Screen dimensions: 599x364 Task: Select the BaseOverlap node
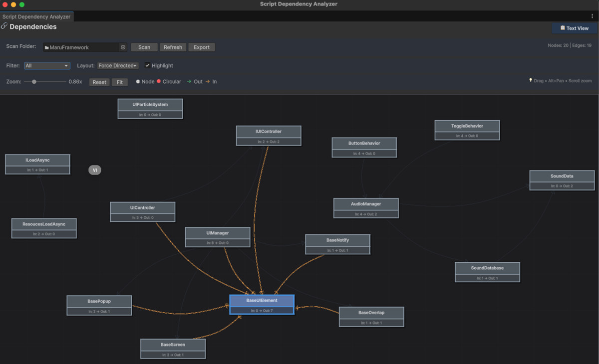point(371,317)
